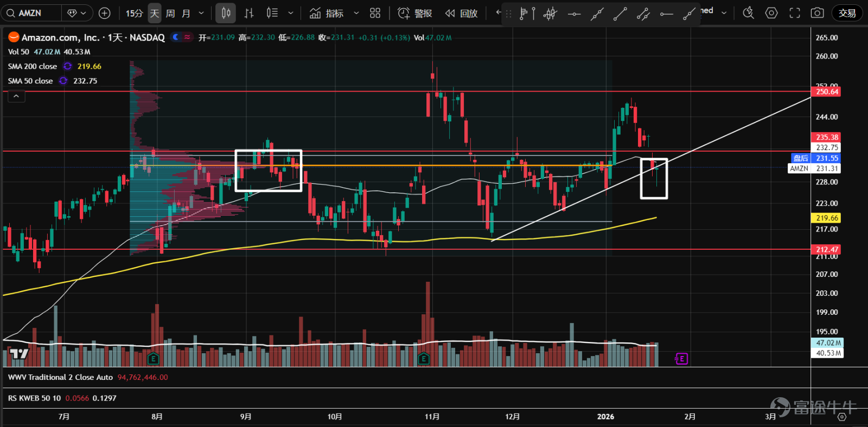Select the anchored VWAP drawing tool
Screen dimensions: 868x427
[x=550, y=14]
